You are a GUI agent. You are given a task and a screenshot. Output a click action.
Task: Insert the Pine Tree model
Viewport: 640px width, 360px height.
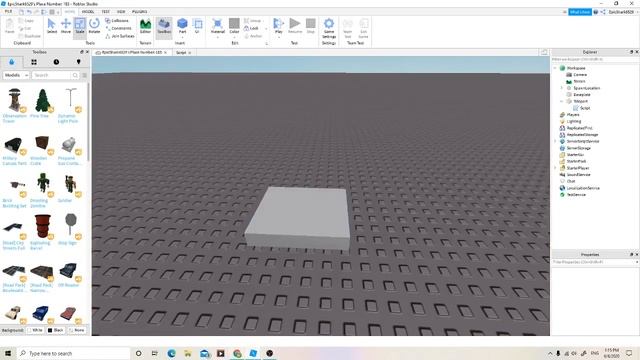pos(42,103)
